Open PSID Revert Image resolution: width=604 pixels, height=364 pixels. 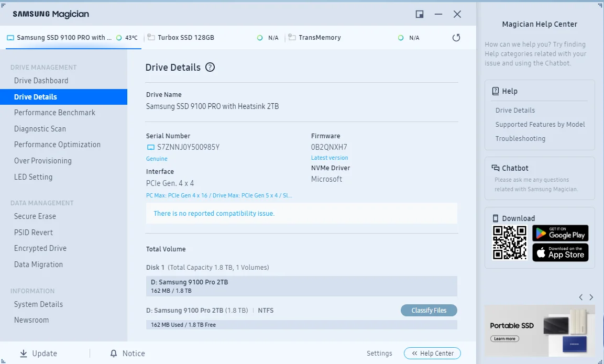click(x=34, y=232)
